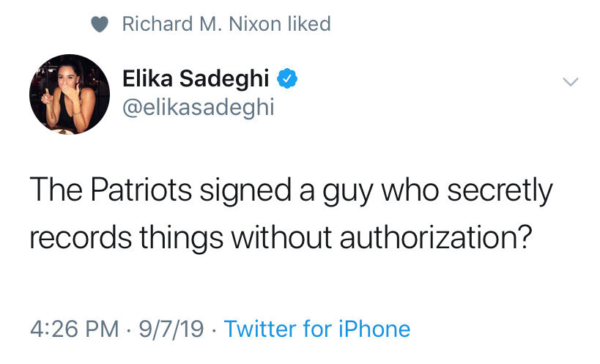
Task: Click the word "Sadeghi" in display name
Action: 224,79
